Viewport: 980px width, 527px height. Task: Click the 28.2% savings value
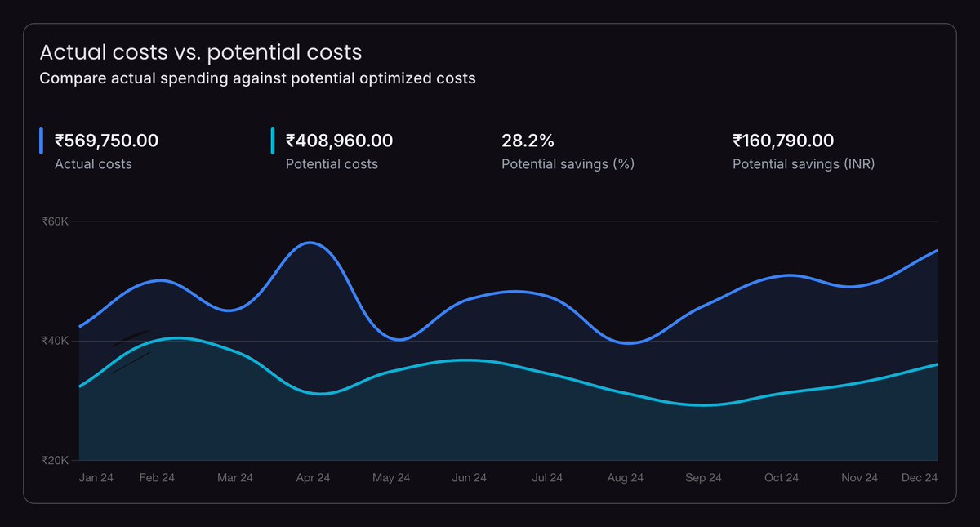tap(528, 141)
